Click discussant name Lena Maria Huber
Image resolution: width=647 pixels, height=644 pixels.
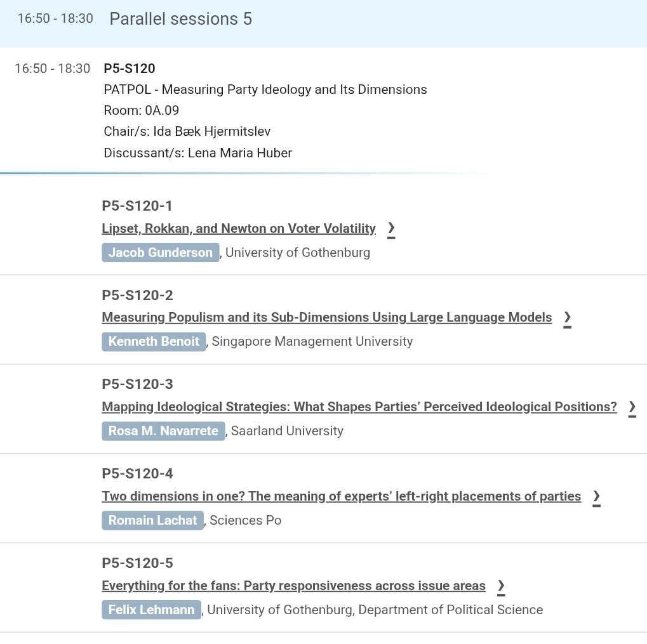click(240, 153)
